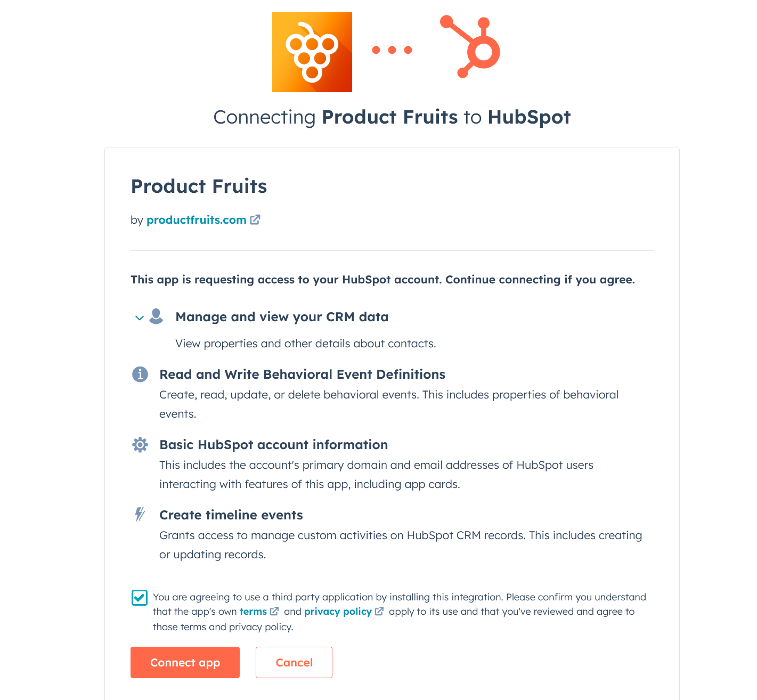Click the info icon for Behavioral Events
The width and height of the screenshot is (757, 700).
click(x=140, y=375)
